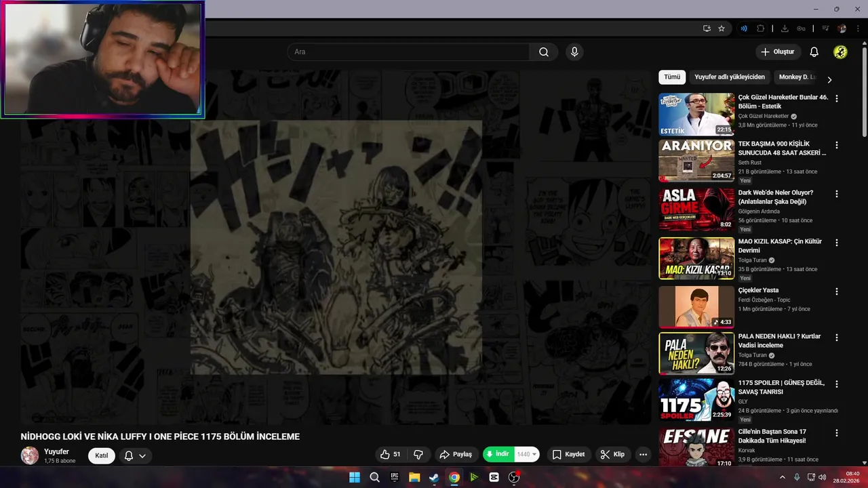This screenshot has width=868, height=488.
Task: Bookmark this page with star icon
Action: [722, 28]
